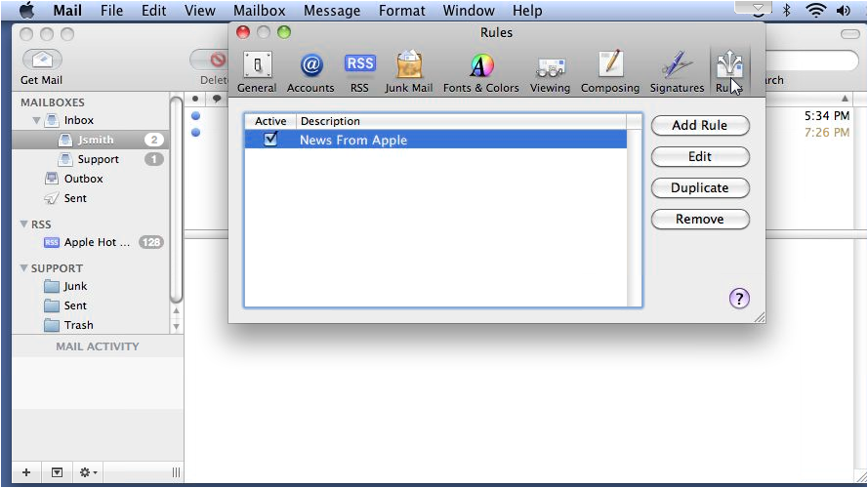Click the Wi-Fi menu bar icon

tap(816, 10)
